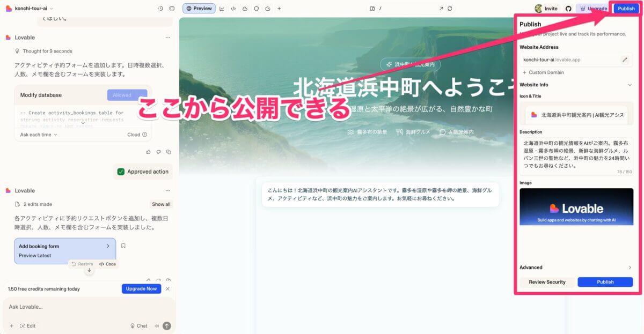Click the Review Security button

tap(547, 282)
